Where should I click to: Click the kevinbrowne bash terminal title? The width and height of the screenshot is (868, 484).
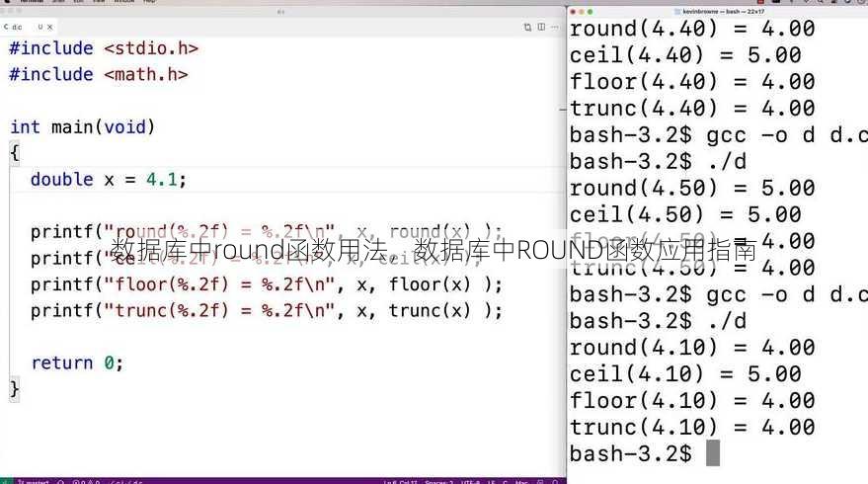click(x=723, y=11)
